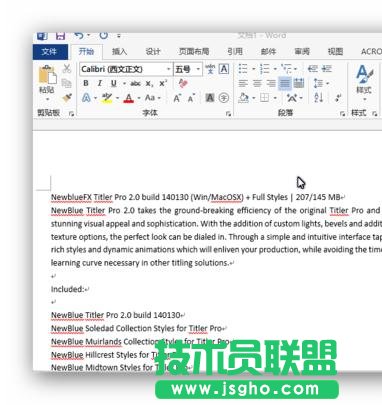The height and width of the screenshot is (405, 382).
Task: Click the enclosed character 字 icon
Action: point(224,98)
